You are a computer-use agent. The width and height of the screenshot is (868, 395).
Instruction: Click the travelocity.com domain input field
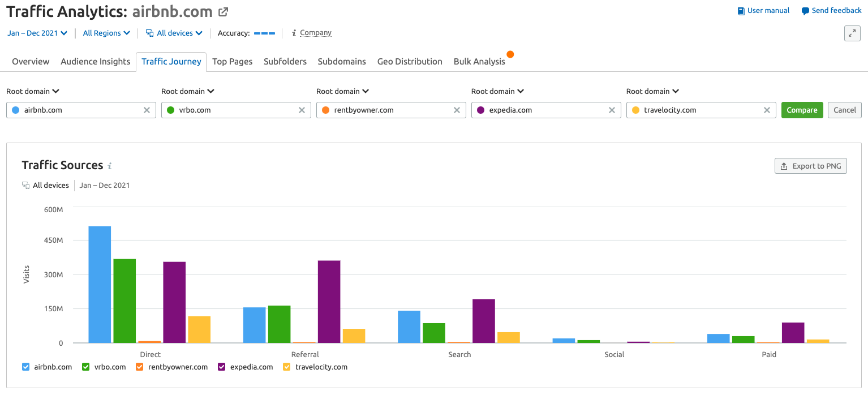701,110
